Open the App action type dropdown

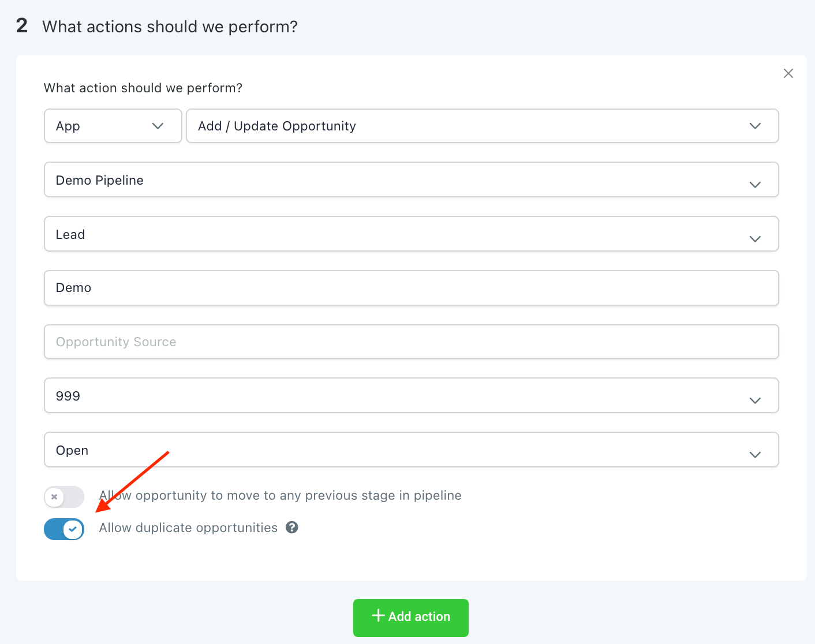pos(113,126)
